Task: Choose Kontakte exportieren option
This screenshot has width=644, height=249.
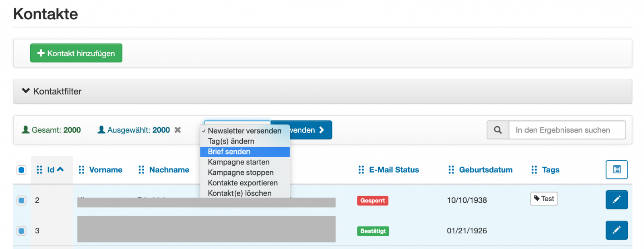Action: (242, 183)
